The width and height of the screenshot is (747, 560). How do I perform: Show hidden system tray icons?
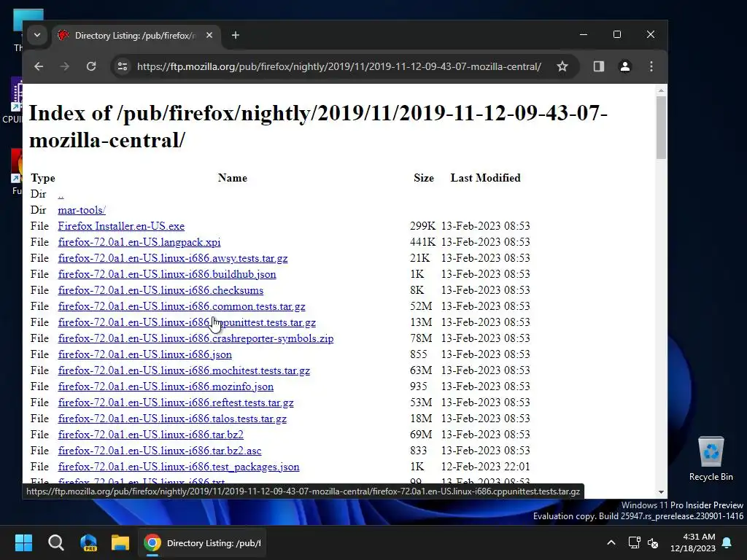(x=611, y=542)
